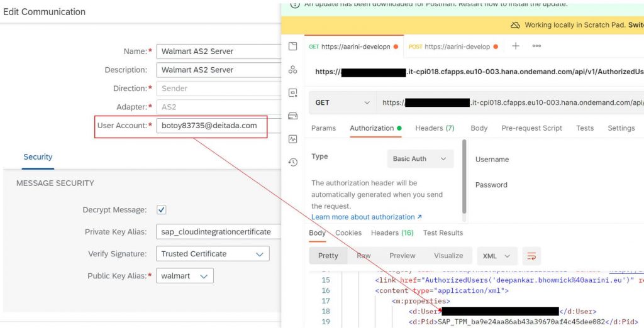Click the cloud-off Scratch Pad icon
Viewport: 644px width, 328px height.
pyautogui.click(x=515, y=25)
